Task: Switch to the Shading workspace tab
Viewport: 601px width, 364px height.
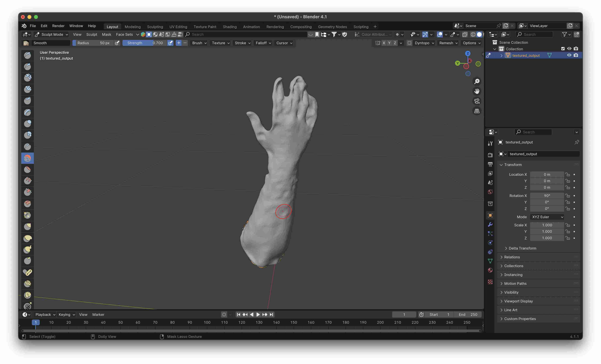Action: pos(229,27)
